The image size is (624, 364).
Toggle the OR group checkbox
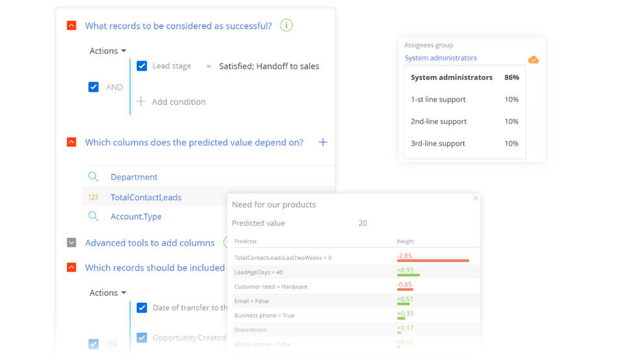(x=94, y=344)
